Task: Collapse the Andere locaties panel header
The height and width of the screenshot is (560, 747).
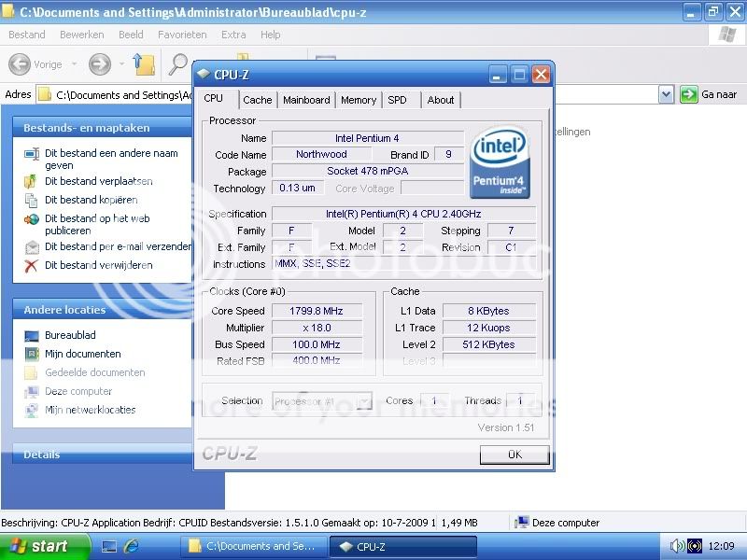Action: click(x=103, y=310)
